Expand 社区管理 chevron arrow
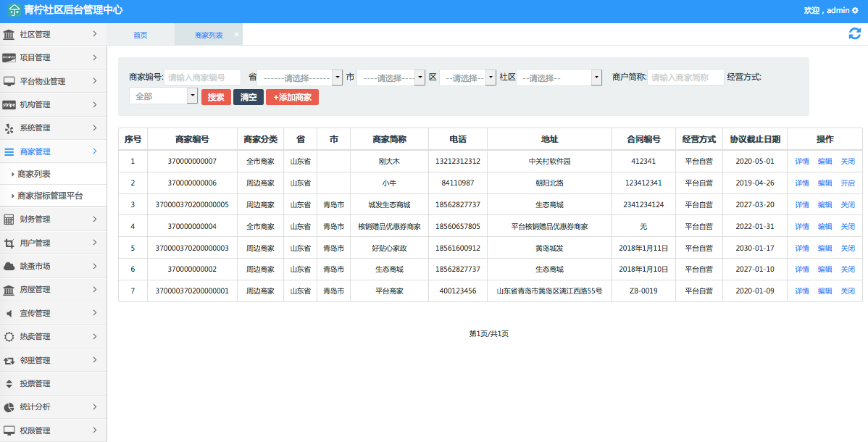 tap(95, 34)
